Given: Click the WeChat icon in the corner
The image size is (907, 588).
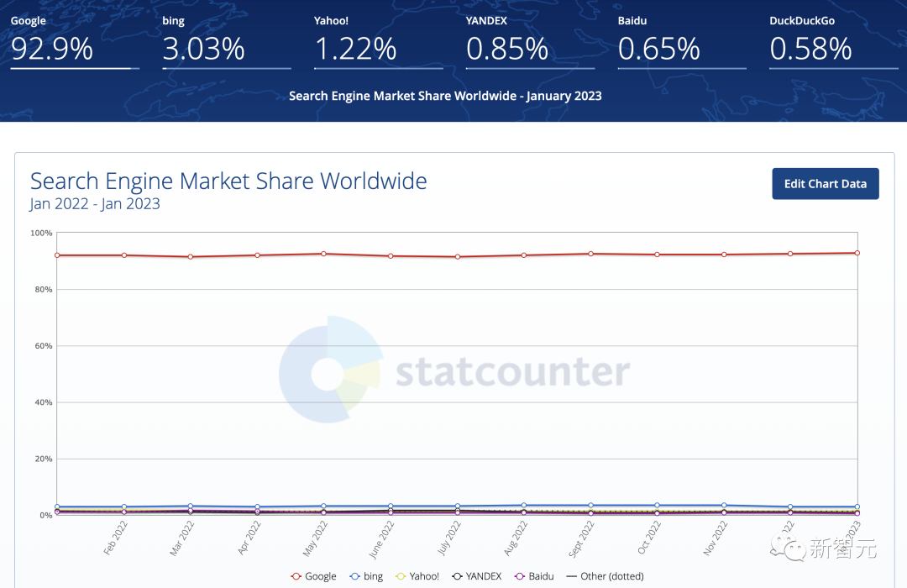Looking at the screenshot, I should (x=794, y=549).
